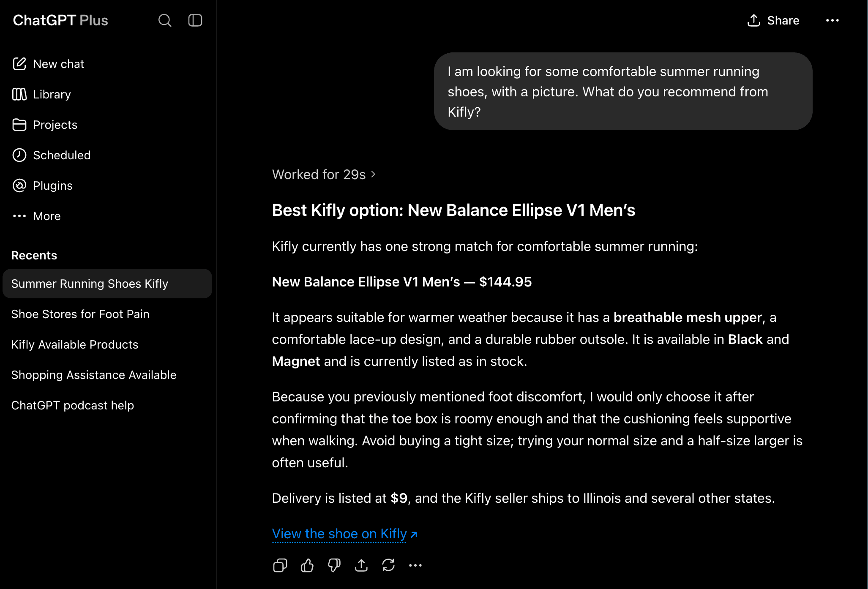Open ChatGPT podcast help chat
Image resolution: width=868 pixels, height=589 pixels.
[x=107, y=405]
